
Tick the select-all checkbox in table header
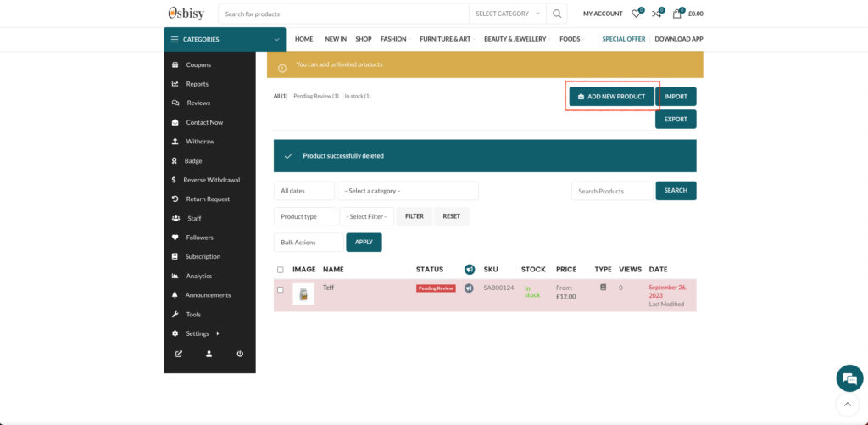click(280, 270)
